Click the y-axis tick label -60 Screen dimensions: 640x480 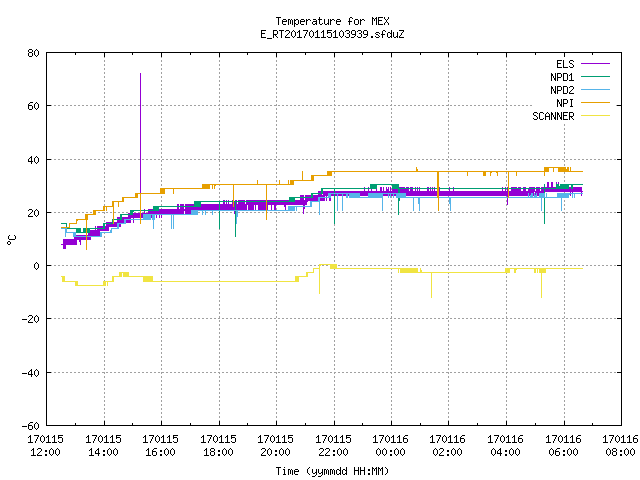click(31, 426)
